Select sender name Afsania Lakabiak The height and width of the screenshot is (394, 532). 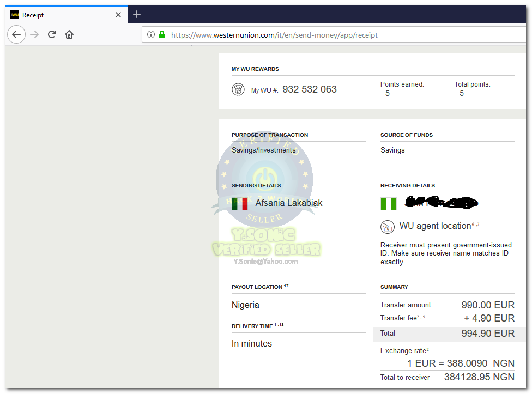click(x=289, y=203)
